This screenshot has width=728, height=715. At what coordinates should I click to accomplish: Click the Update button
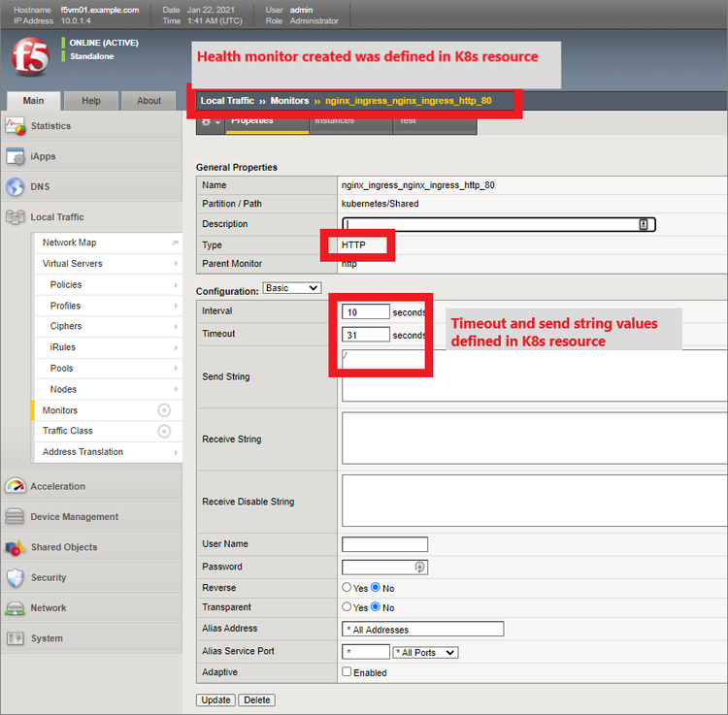click(215, 700)
